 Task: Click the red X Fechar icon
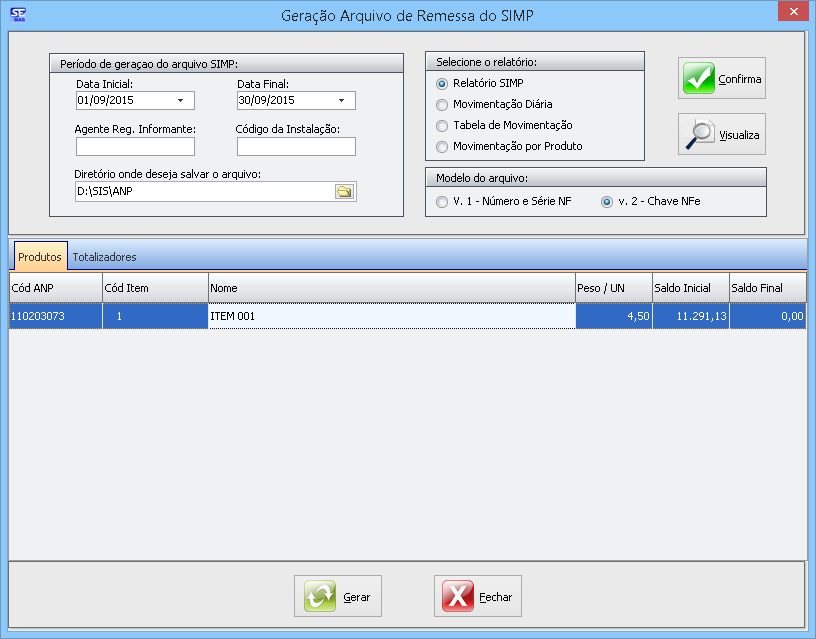(458, 597)
